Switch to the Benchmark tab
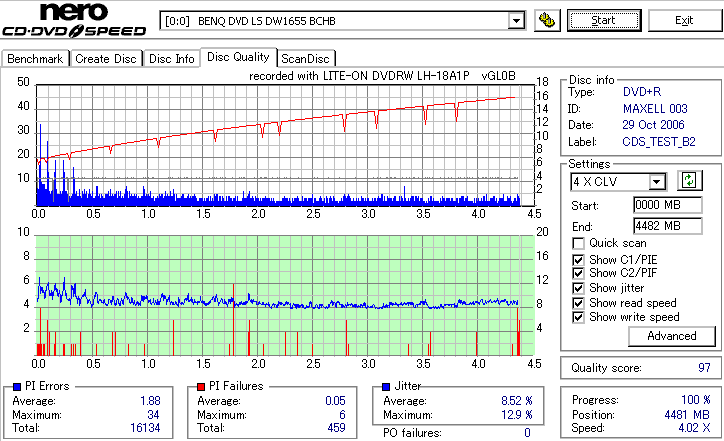 coord(35,59)
